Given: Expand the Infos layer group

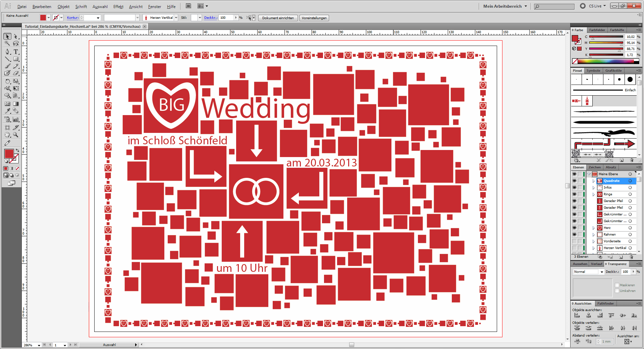Looking at the screenshot, I should click(x=593, y=188).
